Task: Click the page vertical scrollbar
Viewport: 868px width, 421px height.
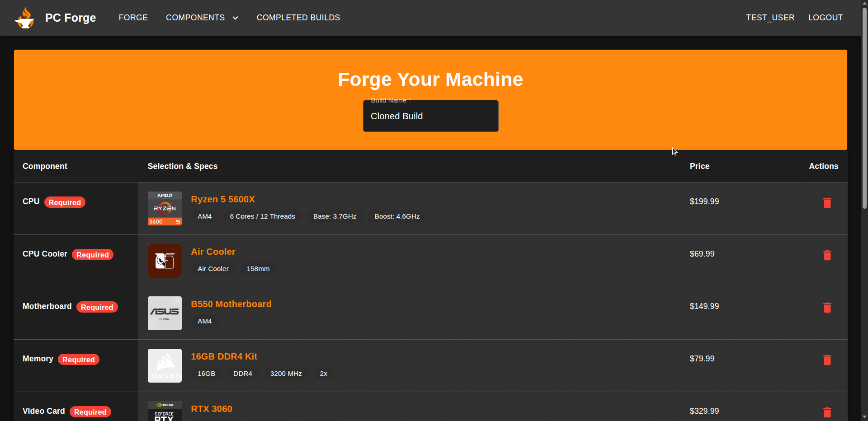Action: click(x=864, y=108)
